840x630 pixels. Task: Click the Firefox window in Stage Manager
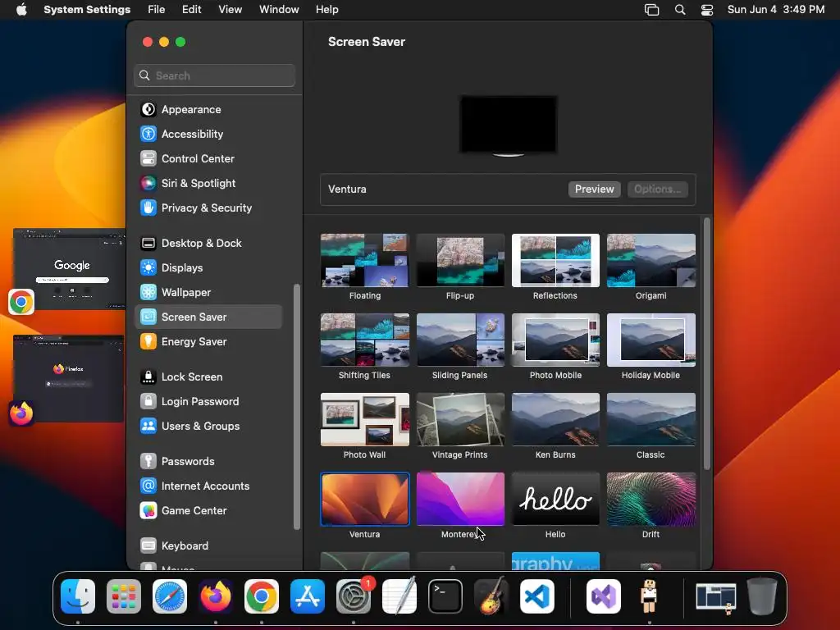pyautogui.click(x=69, y=378)
